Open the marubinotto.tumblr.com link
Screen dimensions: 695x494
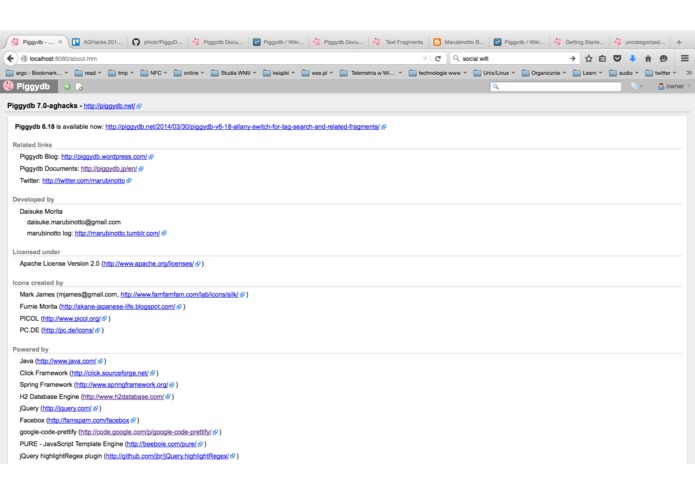point(117,233)
